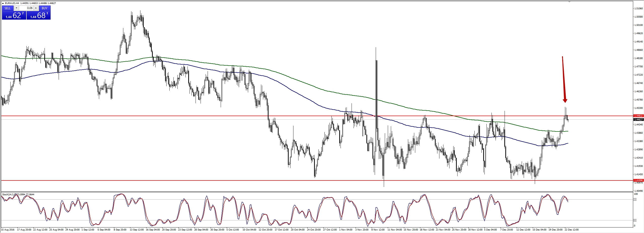Image resolution: width=644 pixels, height=233 pixels.
Task: Select the red 1.41090 horizontal line label
Action: [638, 180]
